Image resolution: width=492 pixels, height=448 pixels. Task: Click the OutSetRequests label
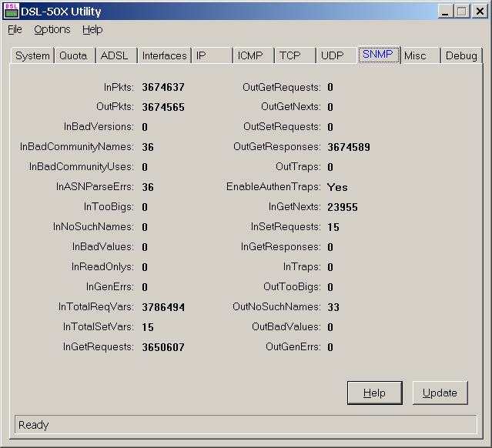(x=283, y=127)
